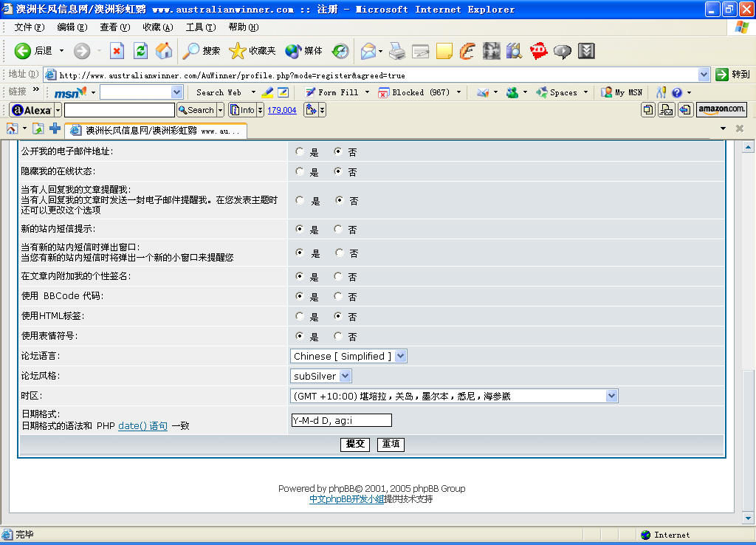This screenshot has height=545, width=756.
Task: Select 是 for 公开我的电子邮件地址
Action: tap(300, 152)
